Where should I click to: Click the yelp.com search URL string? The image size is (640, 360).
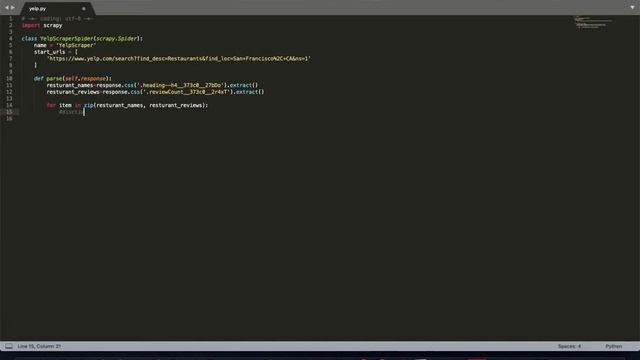(x=178, y=59)
